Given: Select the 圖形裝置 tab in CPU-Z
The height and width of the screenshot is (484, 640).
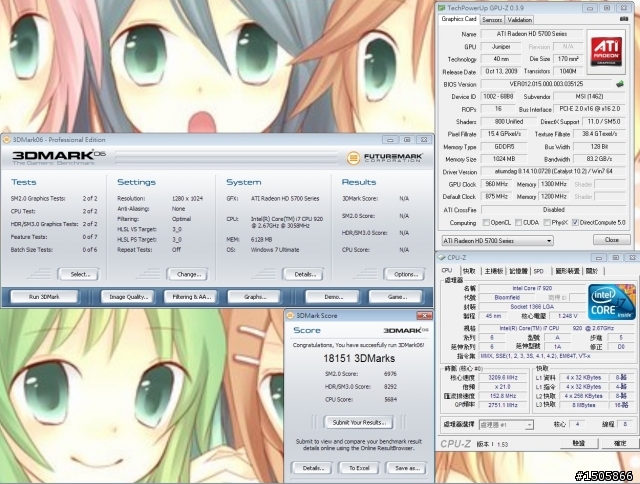Looking at the screenshot, I should (567, 271).
